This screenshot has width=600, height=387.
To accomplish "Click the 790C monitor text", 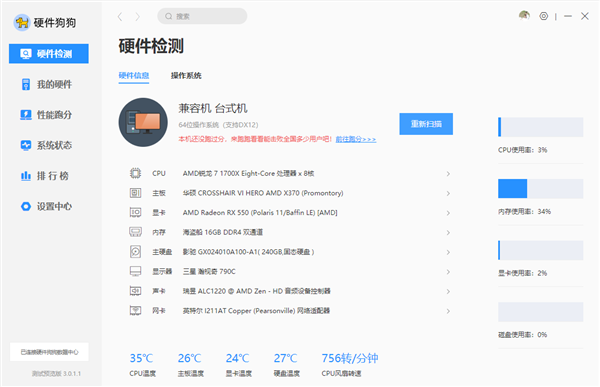I will point(209,271).
